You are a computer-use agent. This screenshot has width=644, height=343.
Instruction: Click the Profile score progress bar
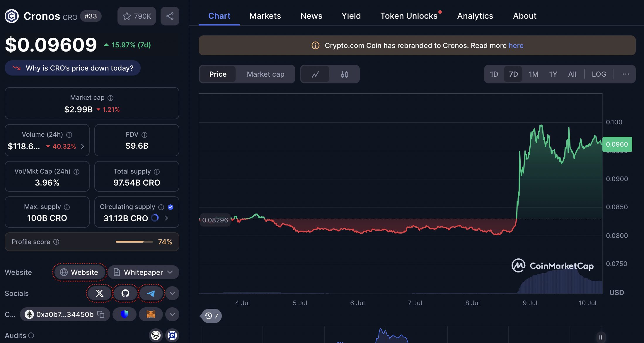[134, 242]
